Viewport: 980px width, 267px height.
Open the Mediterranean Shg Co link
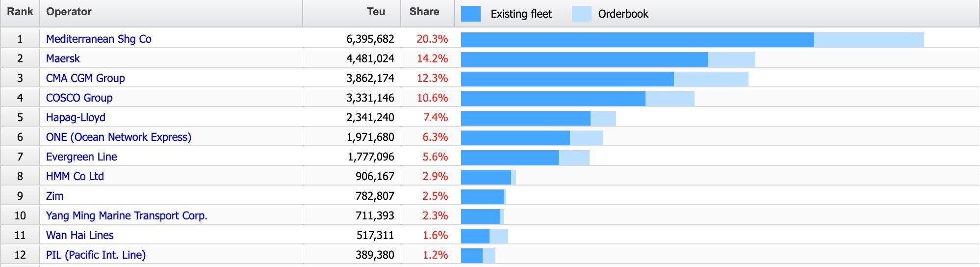pyautogui.click(x=99, y=39)
